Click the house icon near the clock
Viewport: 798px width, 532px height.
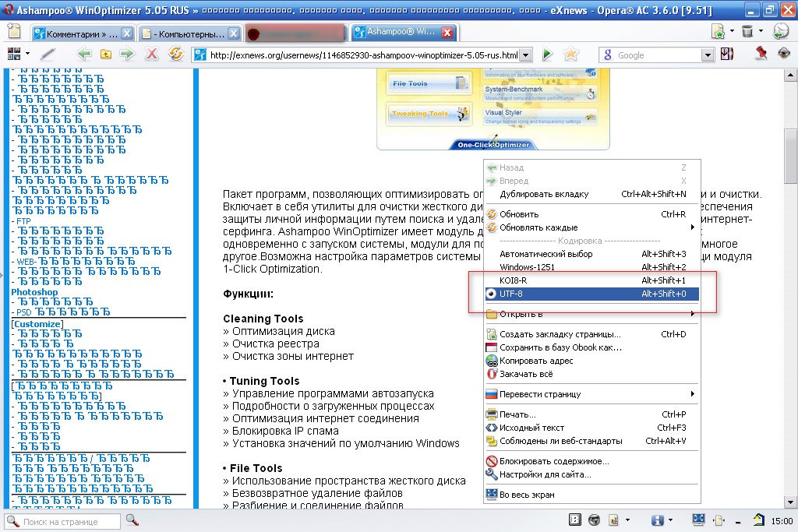pyautogui.click(x=759, y=520)
